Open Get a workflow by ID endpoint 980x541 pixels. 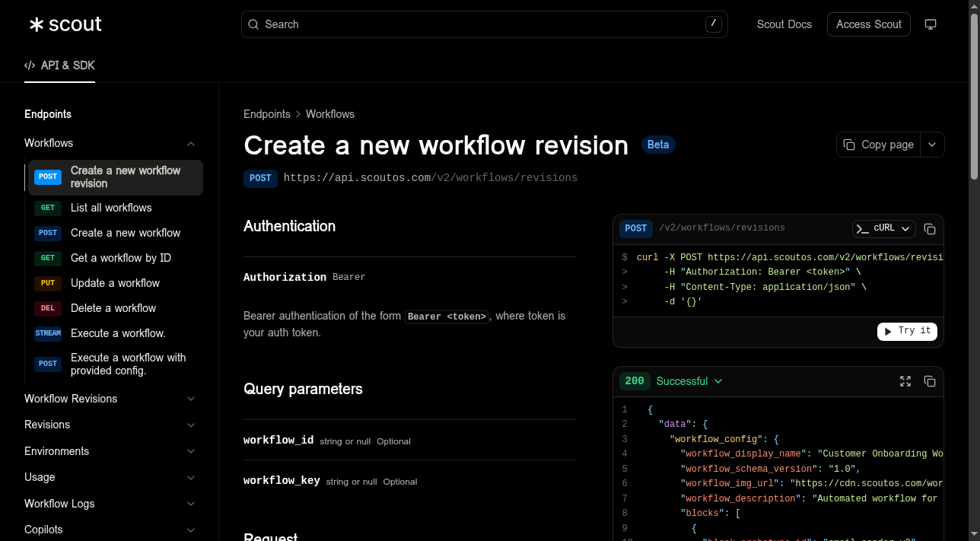116,258
